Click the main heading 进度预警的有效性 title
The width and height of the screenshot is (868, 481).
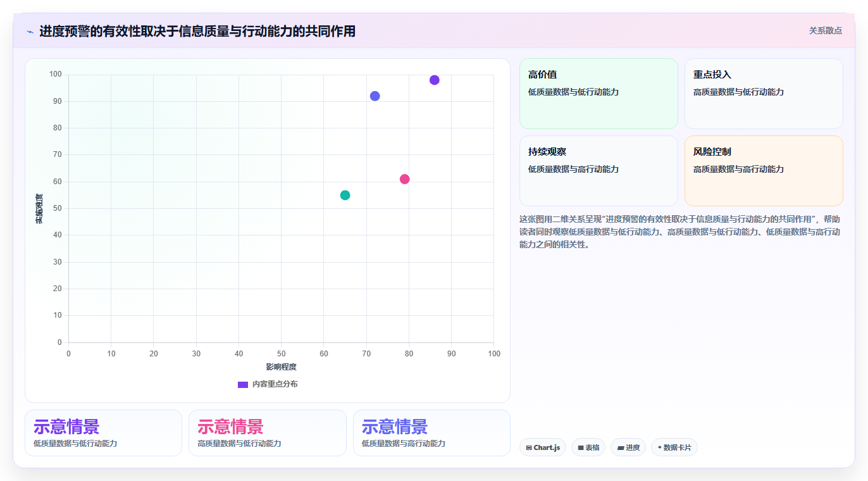(197, 31)
